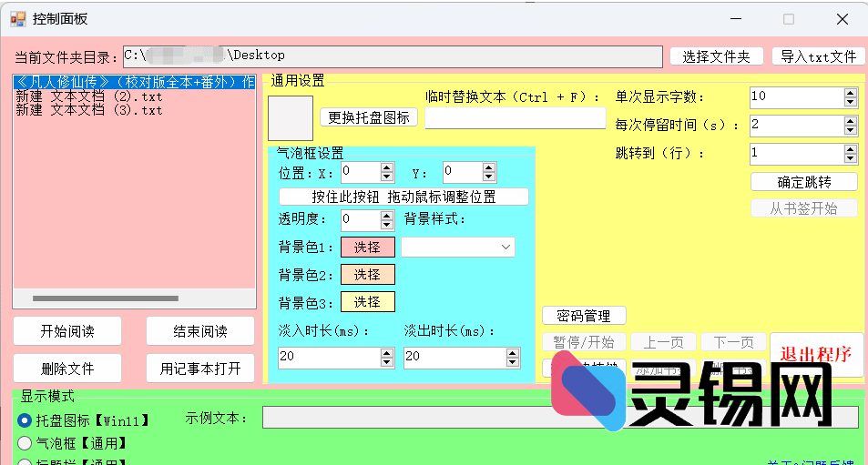Click the tray icon preview box

coord(291,118)
